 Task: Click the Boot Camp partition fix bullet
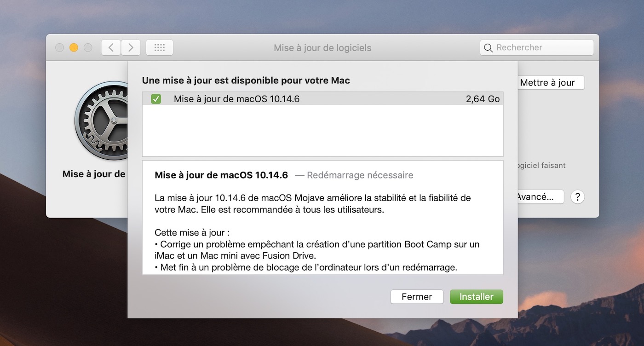317,250
